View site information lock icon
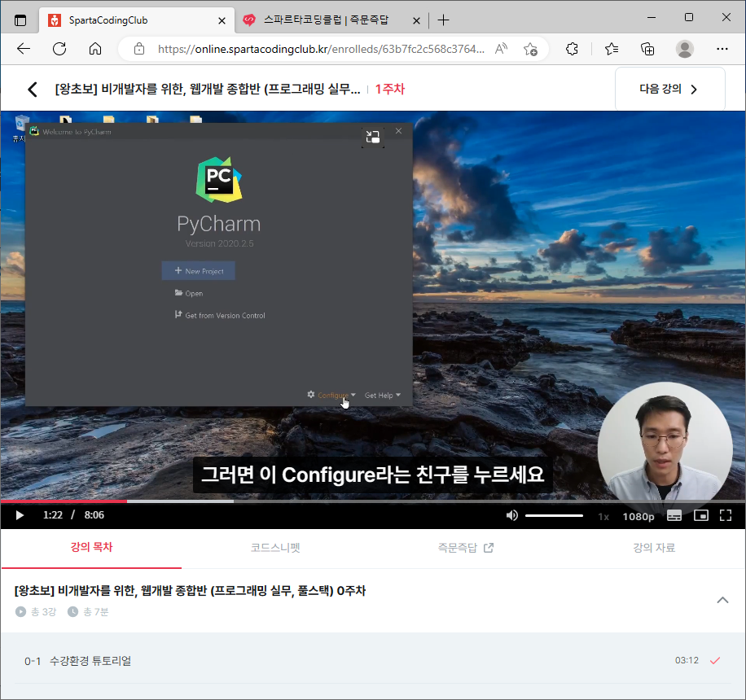 tap(139, 49)
